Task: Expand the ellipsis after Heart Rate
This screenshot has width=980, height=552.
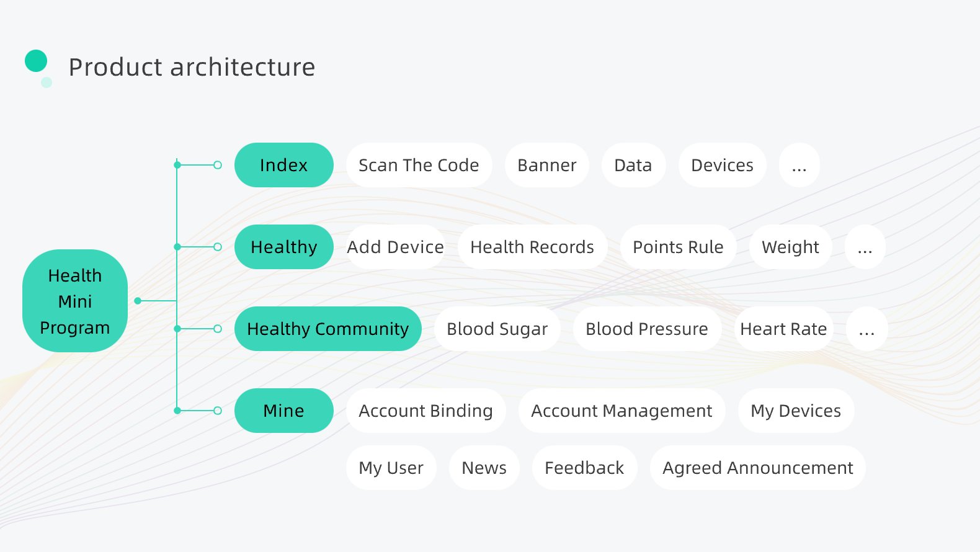Action: tap(866, 329)
